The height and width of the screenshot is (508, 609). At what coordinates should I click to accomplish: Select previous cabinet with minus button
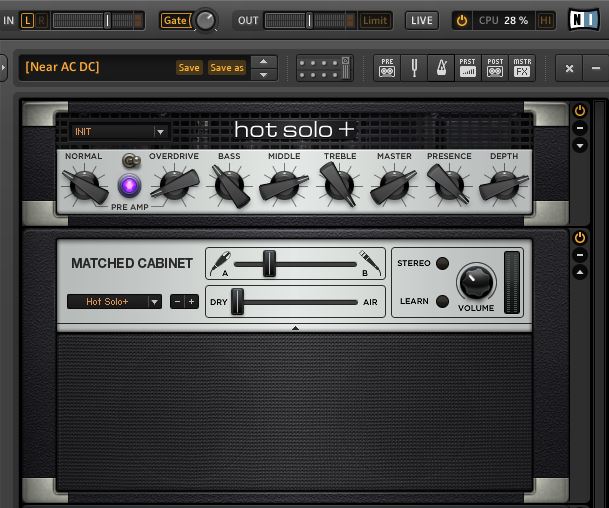(x=177, y=302)
